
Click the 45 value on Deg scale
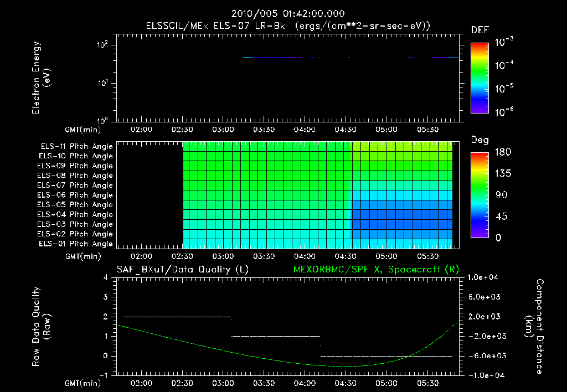[501, 216]
